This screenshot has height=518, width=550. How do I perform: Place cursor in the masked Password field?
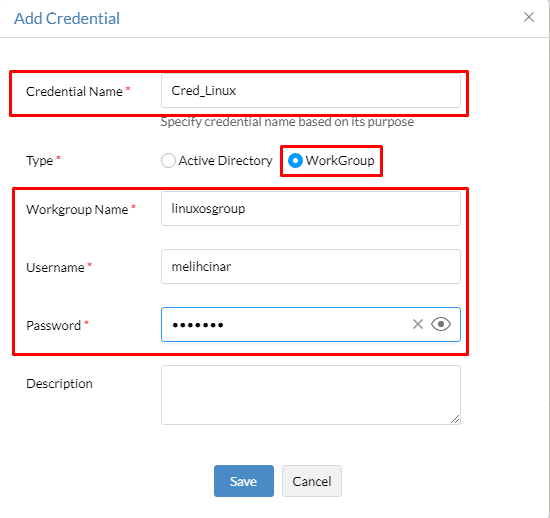pyautogui.click(x=286, y=324)
